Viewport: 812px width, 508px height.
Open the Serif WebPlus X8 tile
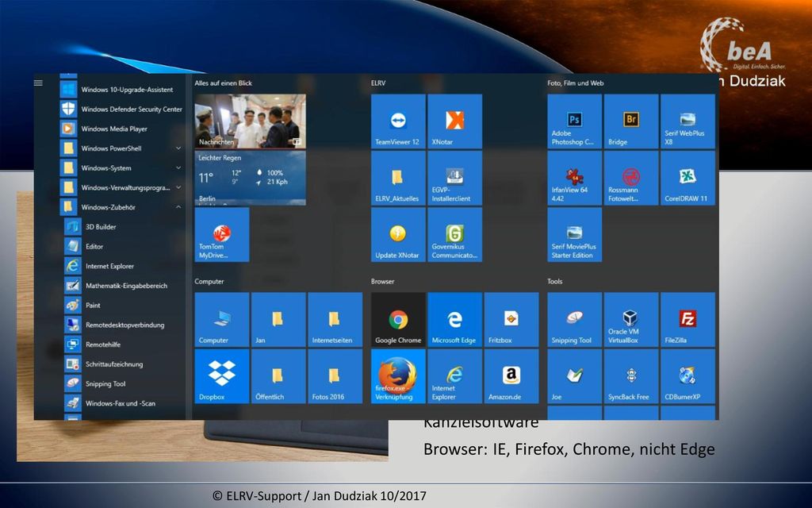pos(688,121)
